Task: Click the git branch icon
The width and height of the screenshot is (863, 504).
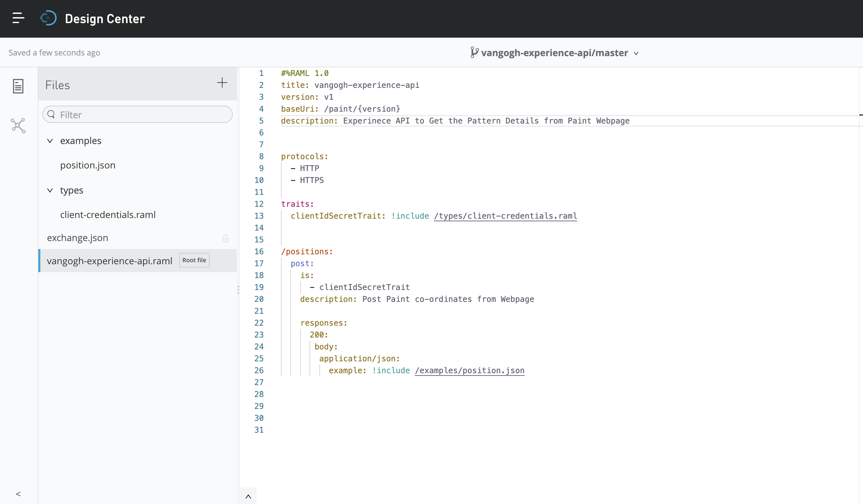Action: click(474, 53)
